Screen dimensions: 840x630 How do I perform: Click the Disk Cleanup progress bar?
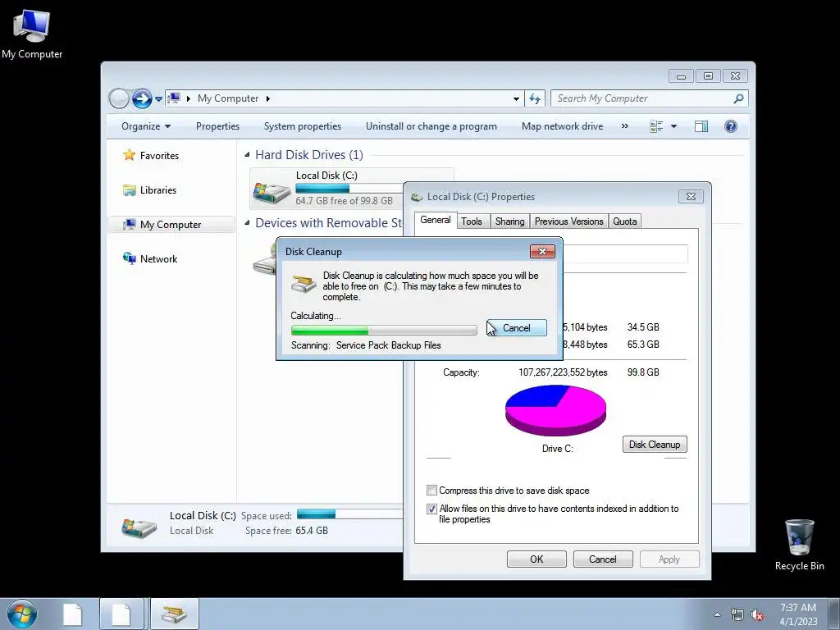[384, 330]
